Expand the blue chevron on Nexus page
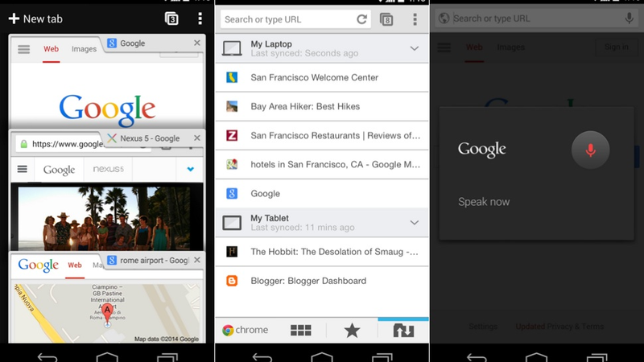Image resolution: width=644 pixels, height=362 pixels. [x=190, y=169]
